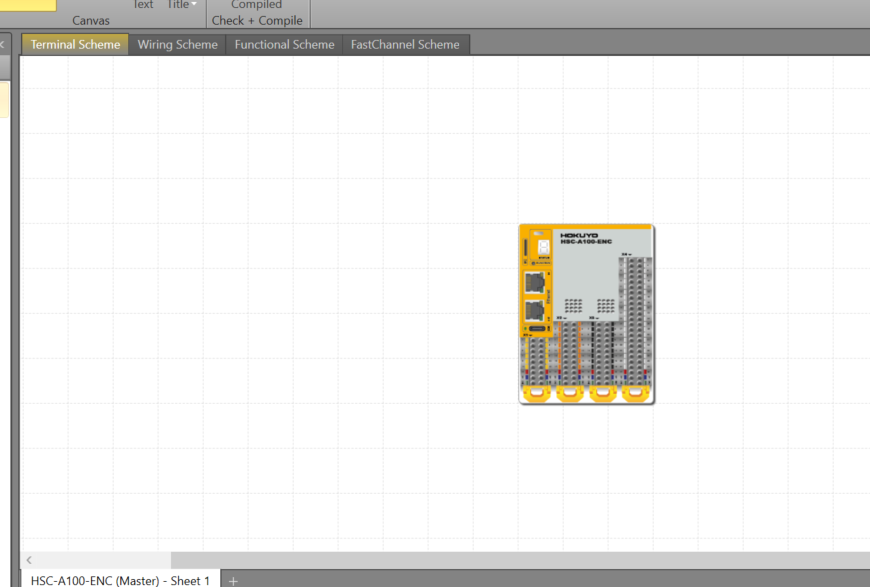This screenshot has height=587, width=870.
Task: Select the HSC-A100-ENC (Master) - Sheet 1 tab
Action: pyautogui.click(x=120, y=580)
